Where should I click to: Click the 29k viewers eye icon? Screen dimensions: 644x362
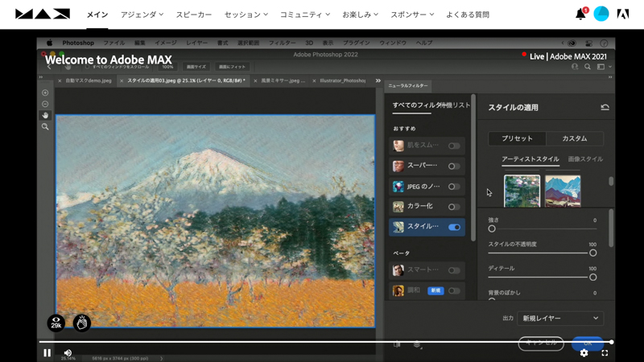(x=56, y=323)
